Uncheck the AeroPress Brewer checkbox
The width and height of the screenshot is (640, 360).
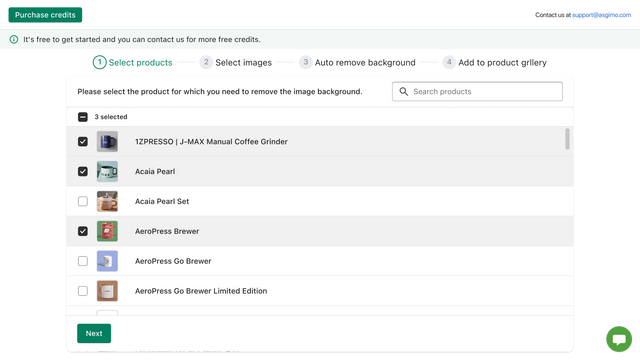pyautogui.click(x=83, y=231)
